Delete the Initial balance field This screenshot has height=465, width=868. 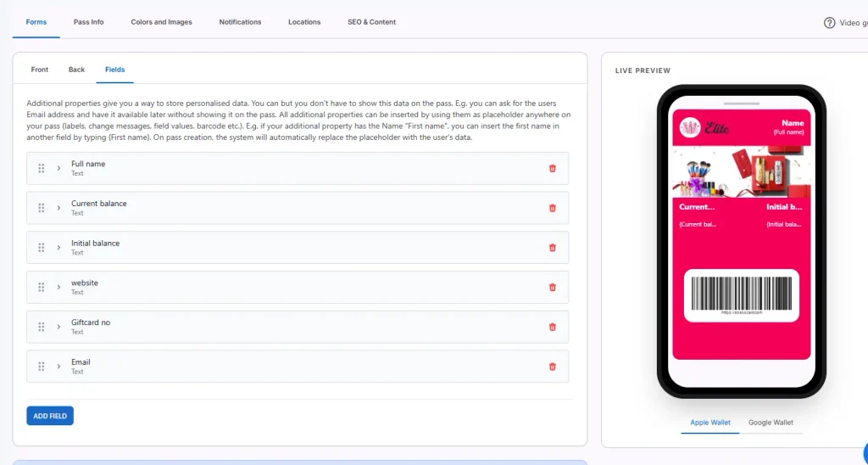point(552,248)
